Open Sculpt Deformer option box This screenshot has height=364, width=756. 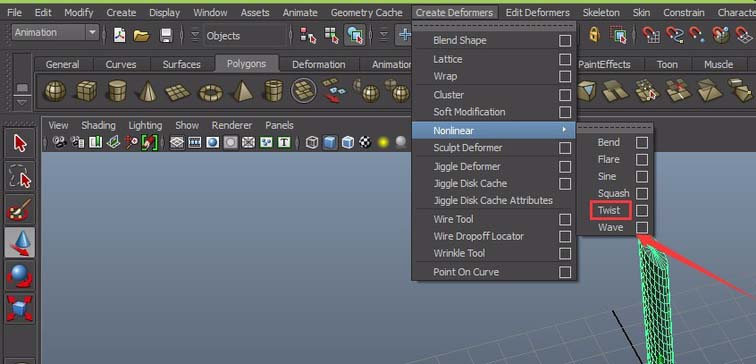pyautogui.click(x=565, y=148)
